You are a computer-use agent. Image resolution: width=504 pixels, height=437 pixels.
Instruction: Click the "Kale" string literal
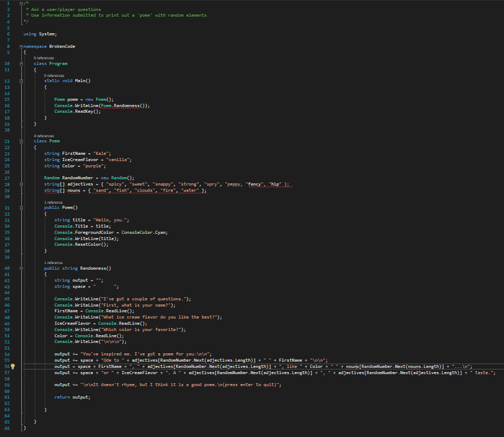coord(101,153)
